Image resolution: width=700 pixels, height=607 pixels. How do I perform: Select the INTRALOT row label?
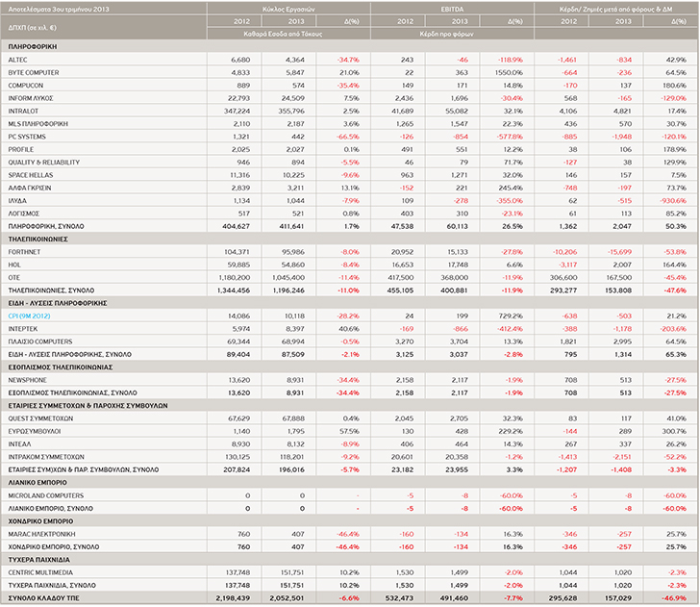pyautogui.click(x=23, y=111)
